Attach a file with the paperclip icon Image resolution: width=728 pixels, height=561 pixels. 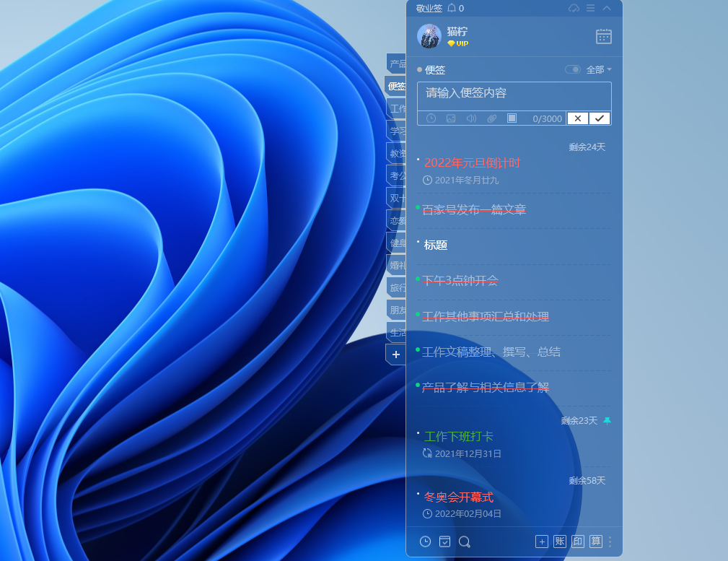491,118
